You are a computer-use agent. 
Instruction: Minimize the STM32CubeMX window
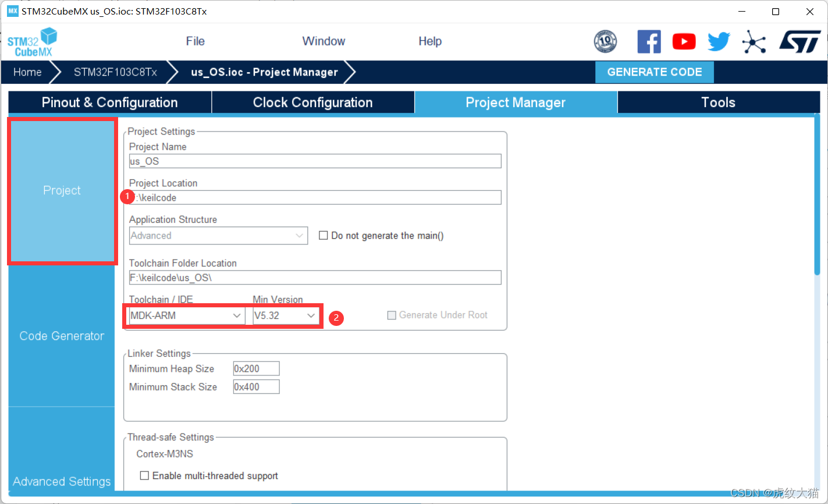click(741, 11)
